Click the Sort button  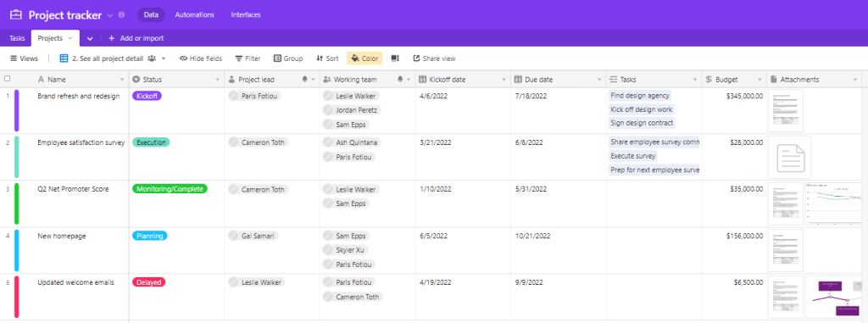pyautogui.click(x=327, y=58)
